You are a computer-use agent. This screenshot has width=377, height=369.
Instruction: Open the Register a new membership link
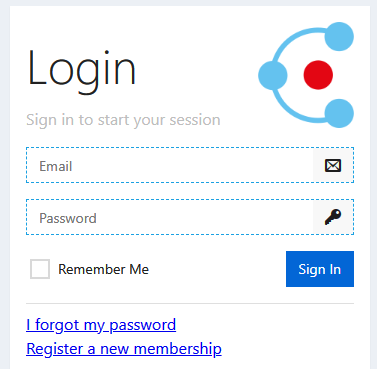[x=124, y=349]
